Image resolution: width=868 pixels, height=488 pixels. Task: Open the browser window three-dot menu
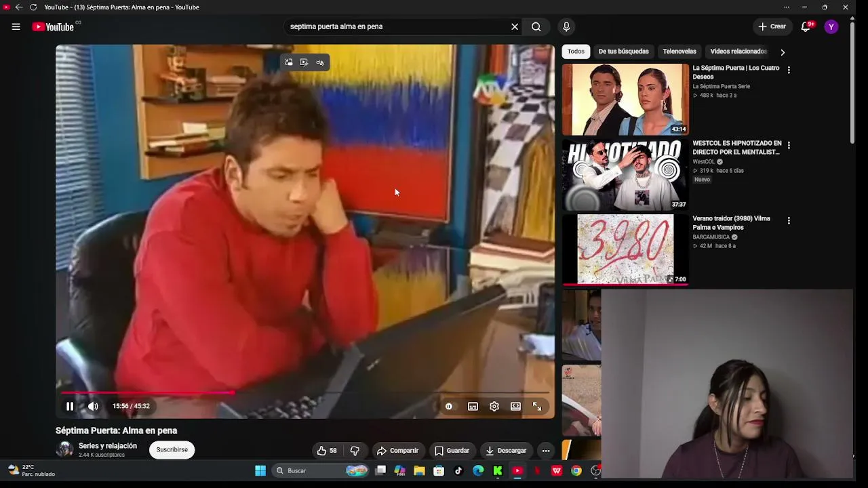[x=787, y=7]
